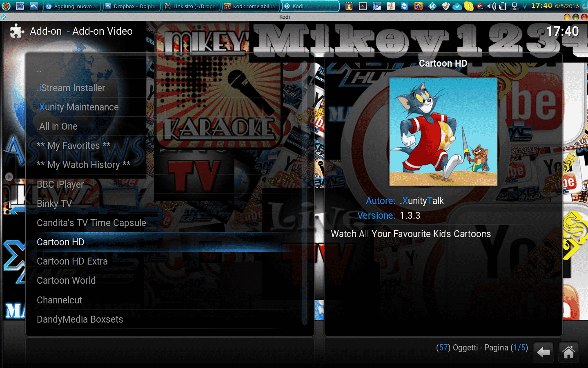Open the application launcher menu icon

tap(6, 6)
